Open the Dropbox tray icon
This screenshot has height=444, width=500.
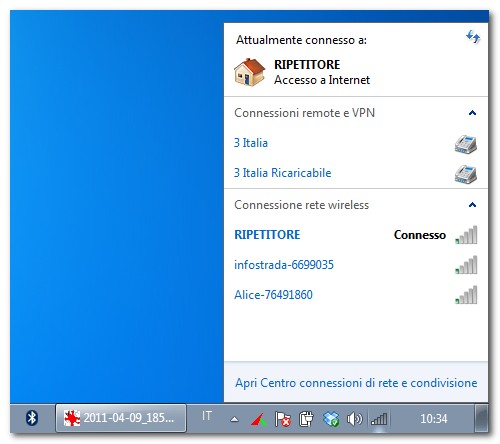(331, 419)
